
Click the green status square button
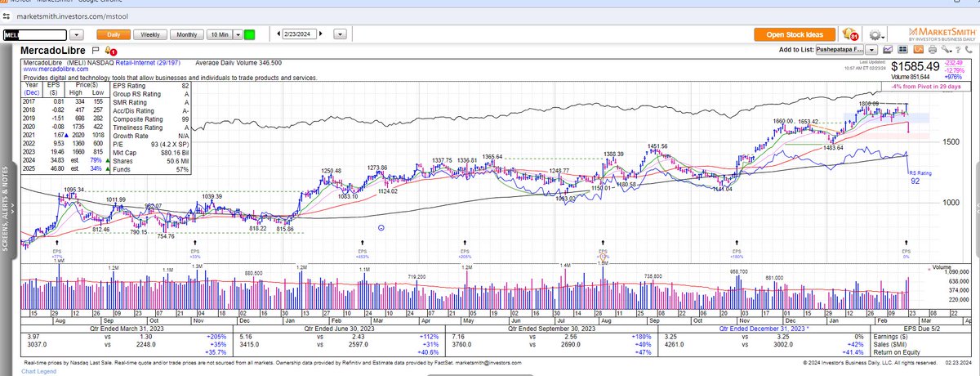coord(249,34)
